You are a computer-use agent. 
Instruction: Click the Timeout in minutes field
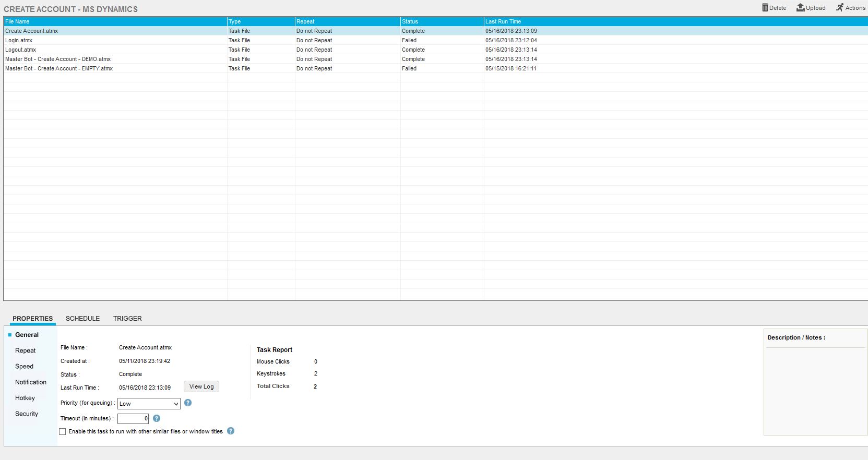[x=133, y=418]
